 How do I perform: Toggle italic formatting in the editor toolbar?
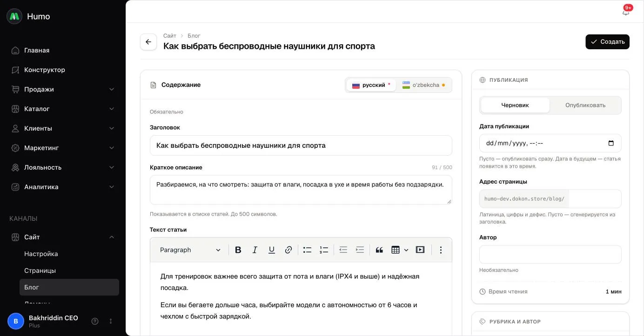coord(255,250)
